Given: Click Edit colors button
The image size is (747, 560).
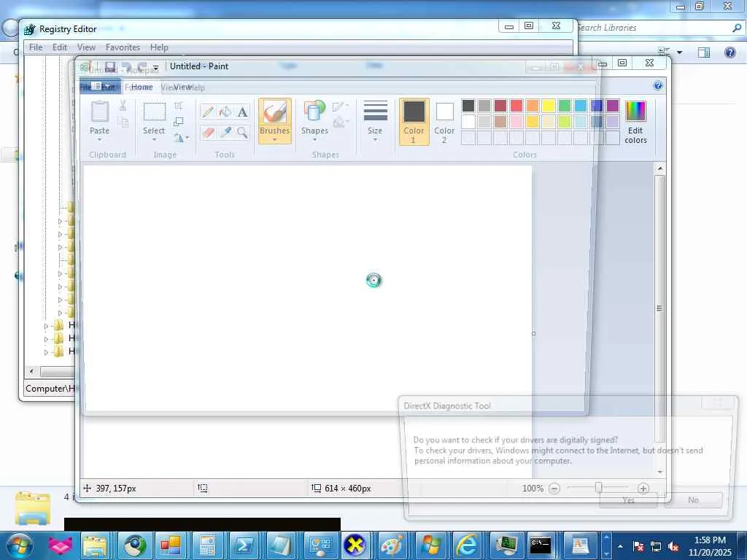Looking at the screenshot, I should pyautogui.click(x=635, y=122).
